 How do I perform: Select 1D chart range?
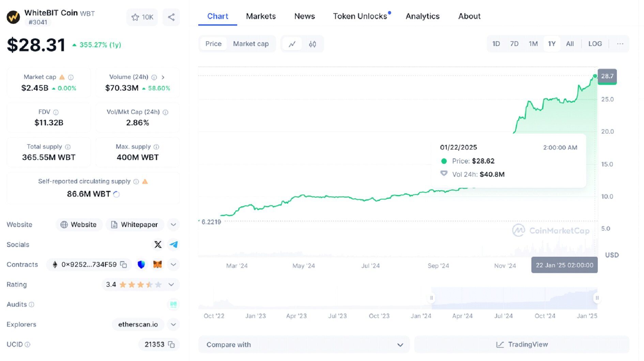pyautogui.click(x=496, y=44)
